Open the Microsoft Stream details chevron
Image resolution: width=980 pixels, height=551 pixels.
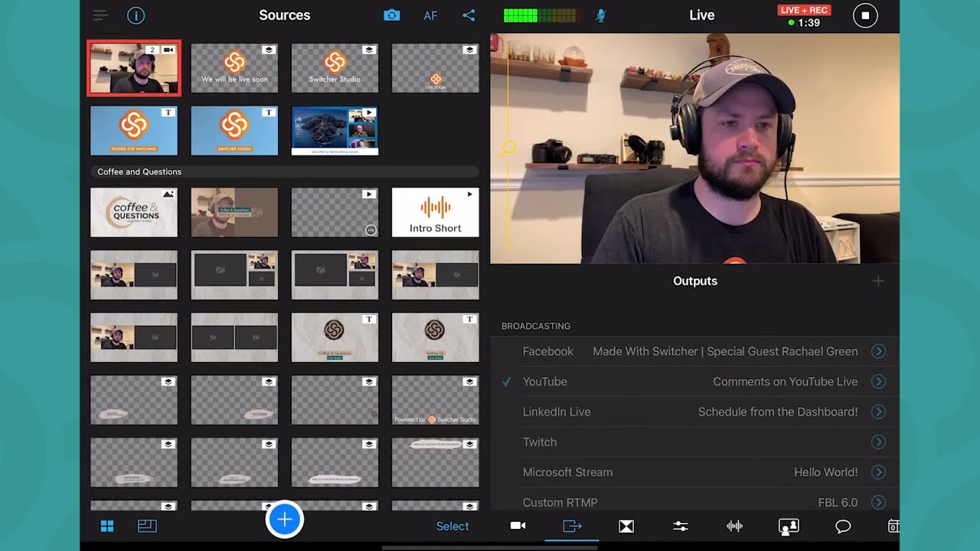[x=878, y=472]
